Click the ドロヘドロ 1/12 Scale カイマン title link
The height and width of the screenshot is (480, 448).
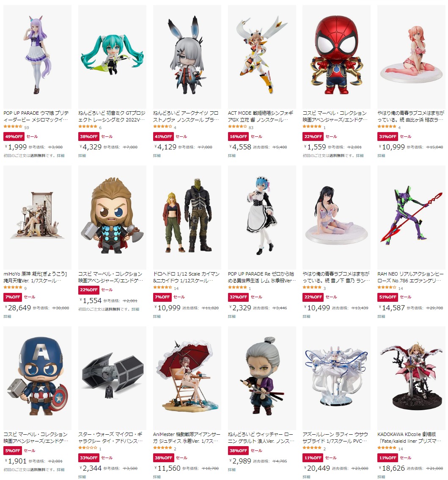[187, 277]
